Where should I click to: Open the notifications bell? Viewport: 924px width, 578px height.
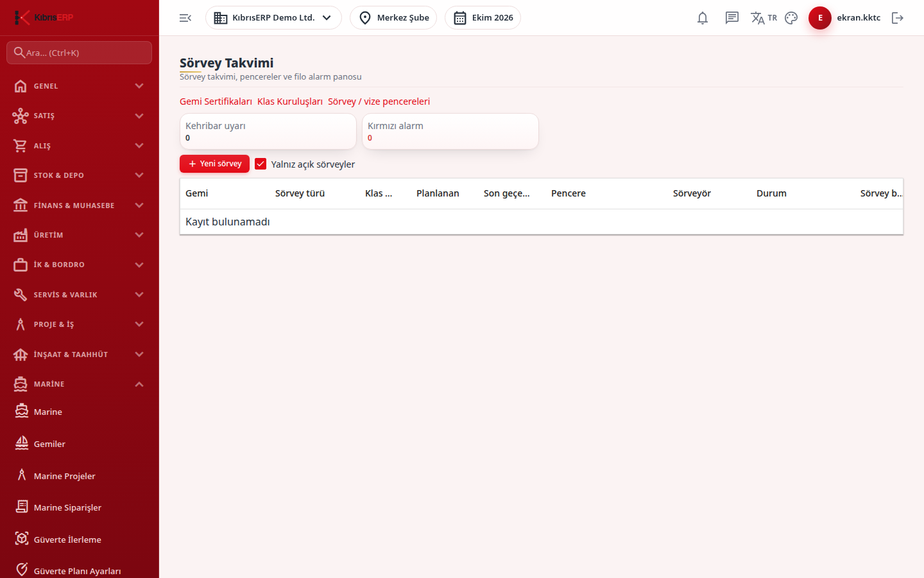pyautogui.click(x=703, y=18)
